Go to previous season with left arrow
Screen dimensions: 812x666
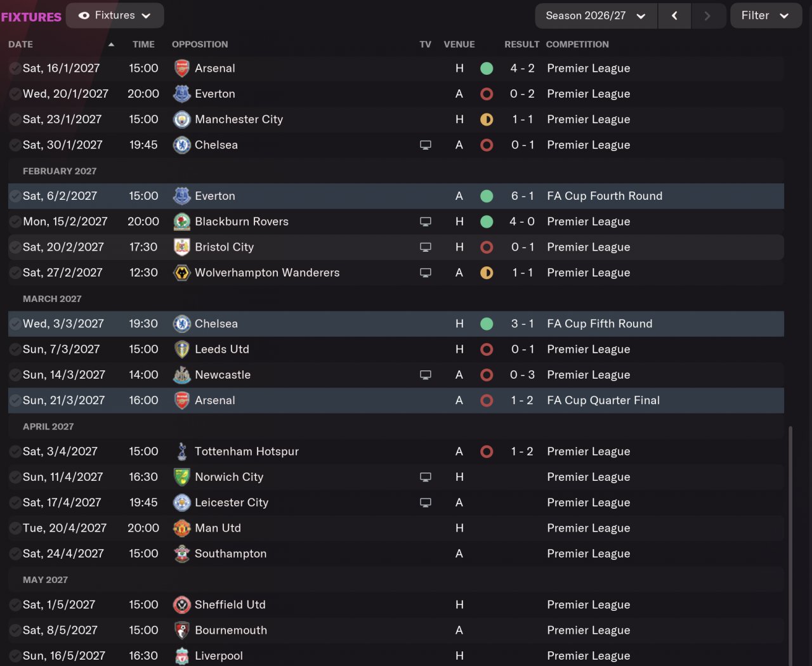click(674, 16)
